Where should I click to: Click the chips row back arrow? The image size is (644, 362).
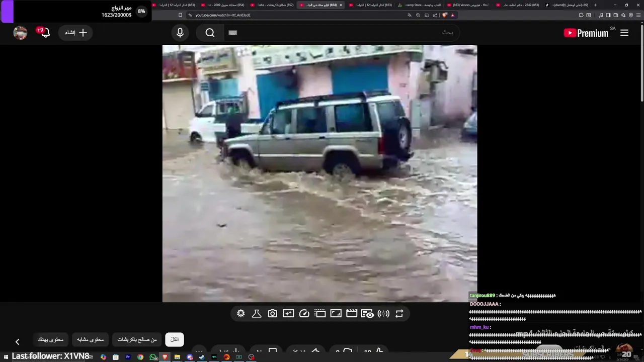click(x=17, y=342)
